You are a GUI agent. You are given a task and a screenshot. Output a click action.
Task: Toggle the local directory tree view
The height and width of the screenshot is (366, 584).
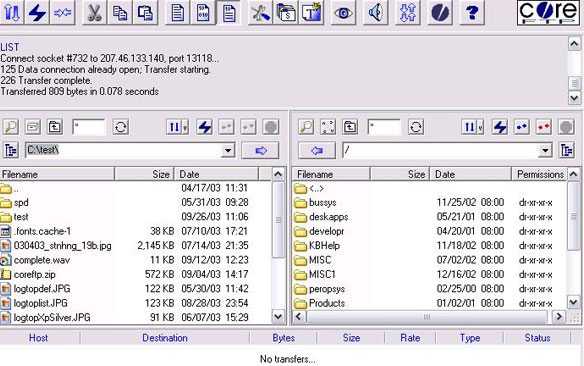(11, 150)
